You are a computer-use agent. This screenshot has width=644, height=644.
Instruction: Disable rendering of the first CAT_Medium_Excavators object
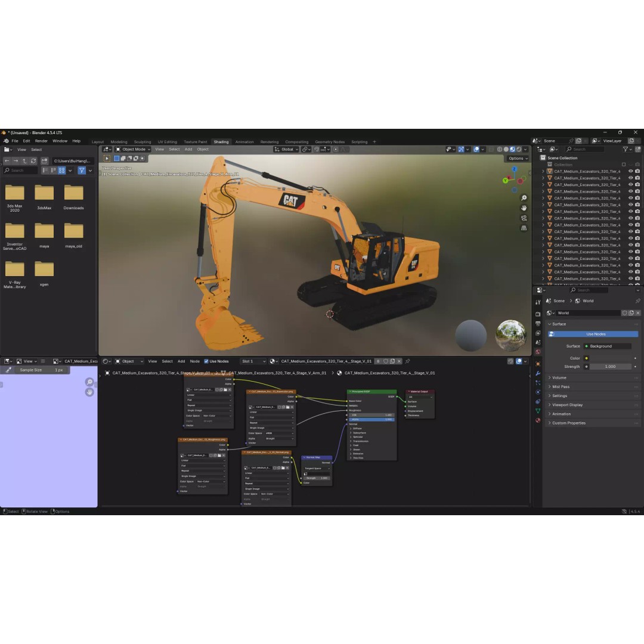637,171
